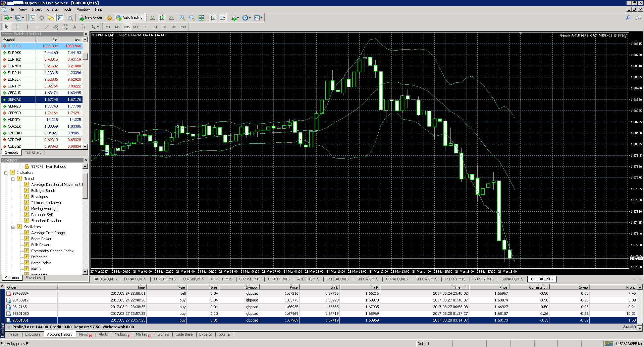Toggle the Navigator window icon
The image size is (644, 347).
pyautogui.click(x=51, y=18)
